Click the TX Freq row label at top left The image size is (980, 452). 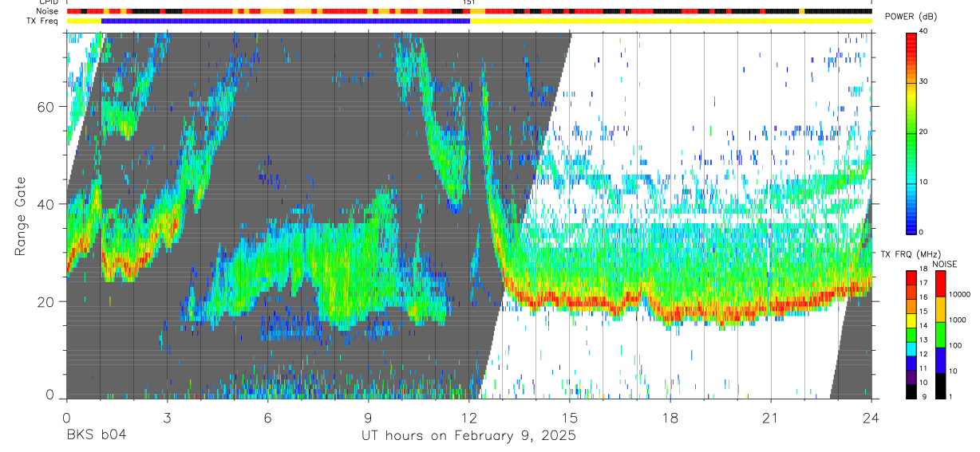tap(43, 21)
